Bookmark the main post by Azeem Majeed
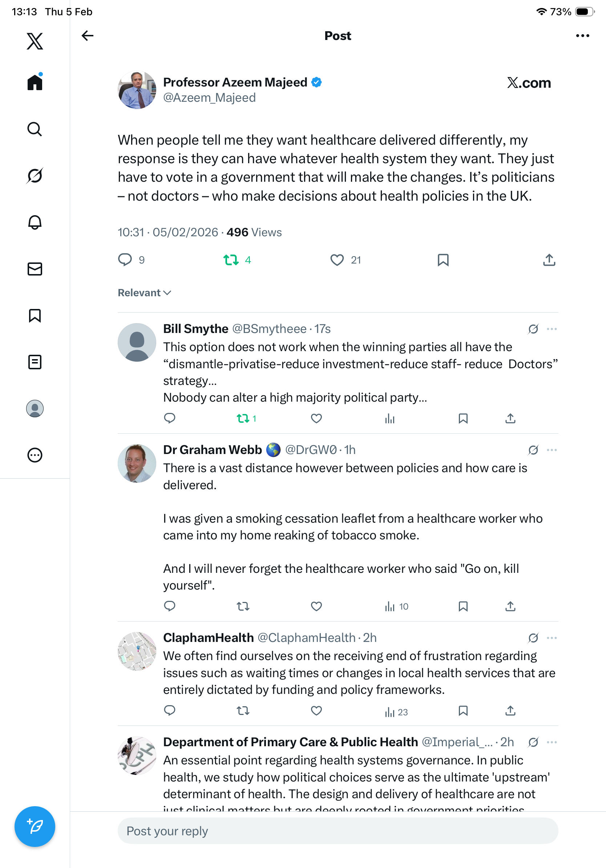Image resolution: width=606 pixels, height=868 pixels. pyautogui.click(x=443, y=260)
